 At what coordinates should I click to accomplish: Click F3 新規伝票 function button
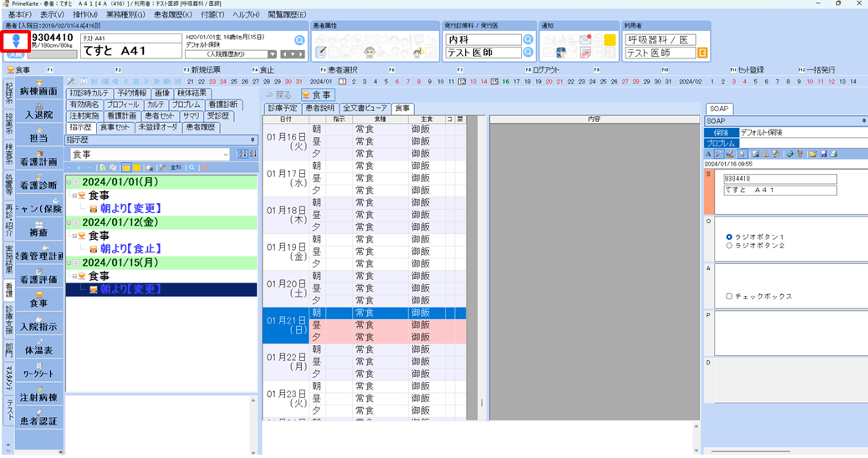pyautogui.click(x=202, y=69)
